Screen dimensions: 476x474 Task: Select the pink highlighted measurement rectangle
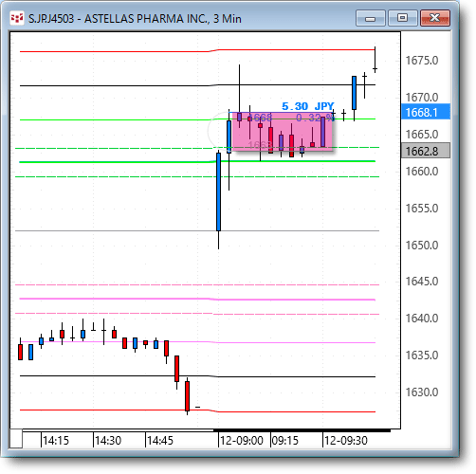(x=283, y=132)
